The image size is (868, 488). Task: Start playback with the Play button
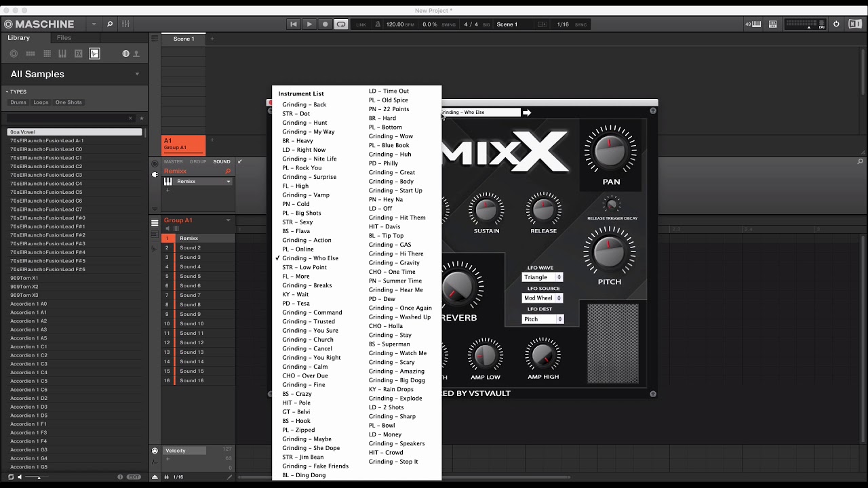click(x=309, y=24)
